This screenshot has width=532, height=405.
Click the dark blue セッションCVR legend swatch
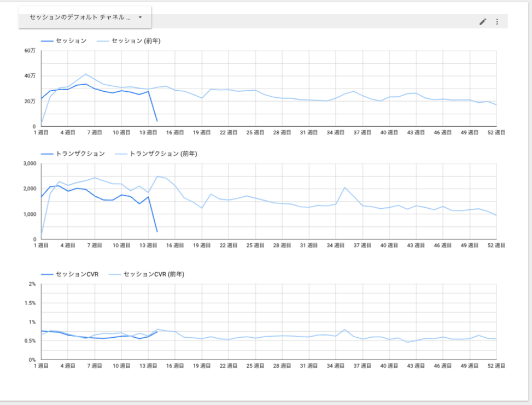[47, 274]
